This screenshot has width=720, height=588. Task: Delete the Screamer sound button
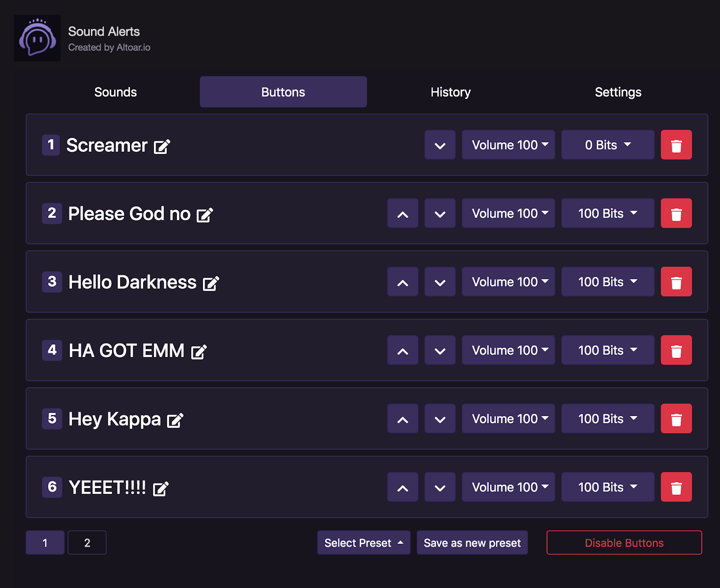point(676,145)
